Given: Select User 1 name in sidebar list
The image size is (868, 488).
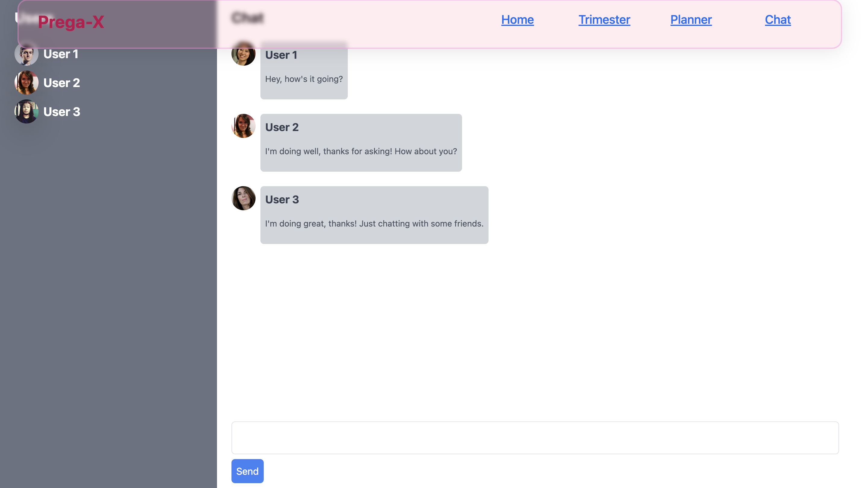Looking at the screenshot, I should tap(61, 54).
